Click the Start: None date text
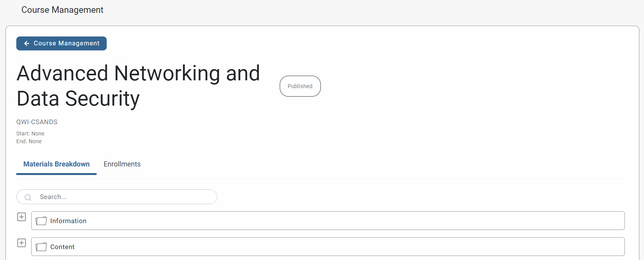Screen dimensions: 644x260 (x=30, y=133)
